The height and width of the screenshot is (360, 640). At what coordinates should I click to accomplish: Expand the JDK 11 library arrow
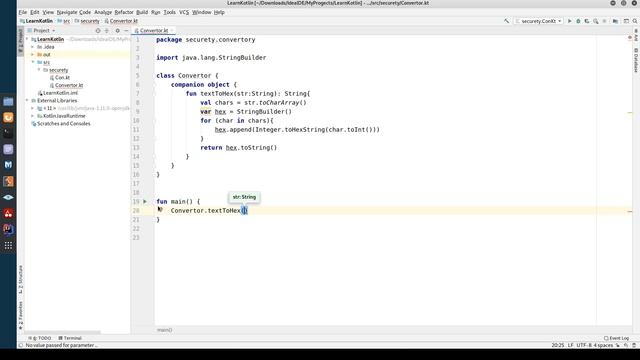pos(33,108)
